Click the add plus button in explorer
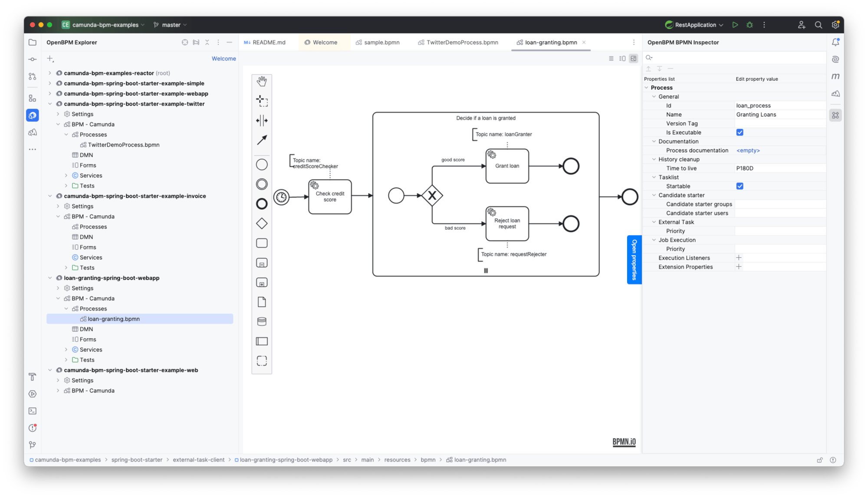Viewport: 868px width, 498px height. coord(50,59)
